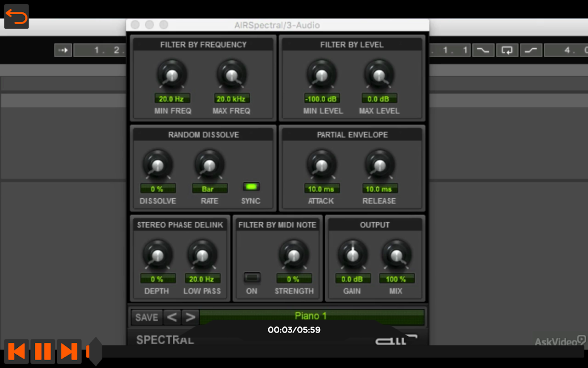Click the MAX FREQ knob
588x368 pixels.
(232, 75)
